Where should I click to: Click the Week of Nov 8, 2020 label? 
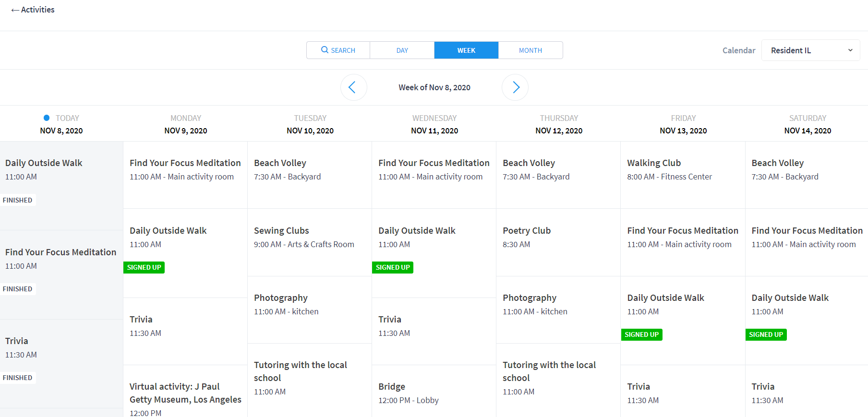point(434,87)
